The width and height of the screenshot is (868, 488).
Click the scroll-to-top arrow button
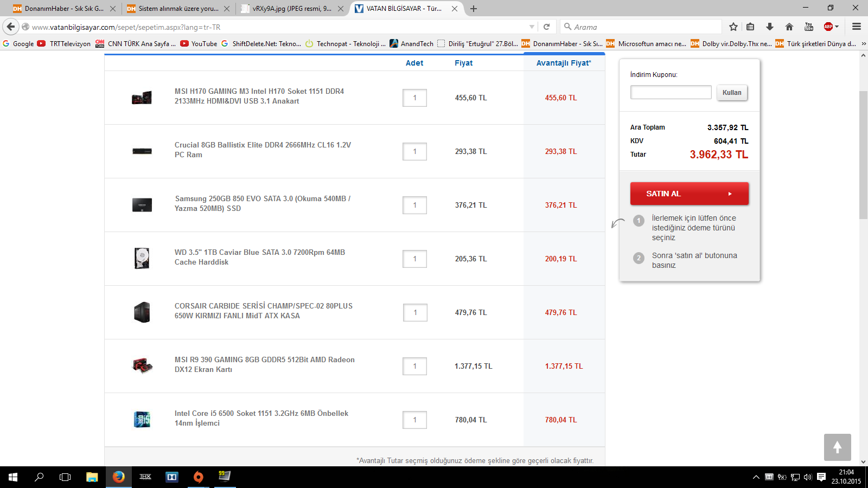[x=837, y=447]
